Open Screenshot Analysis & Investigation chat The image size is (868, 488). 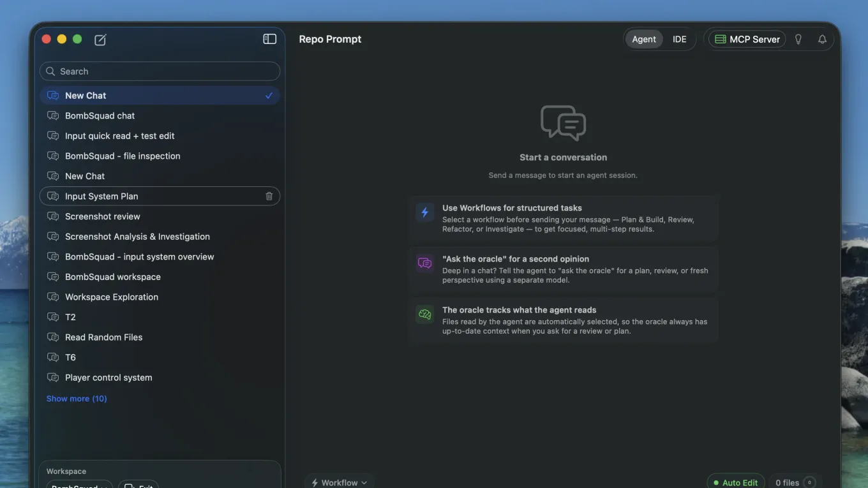click(160, 237)
